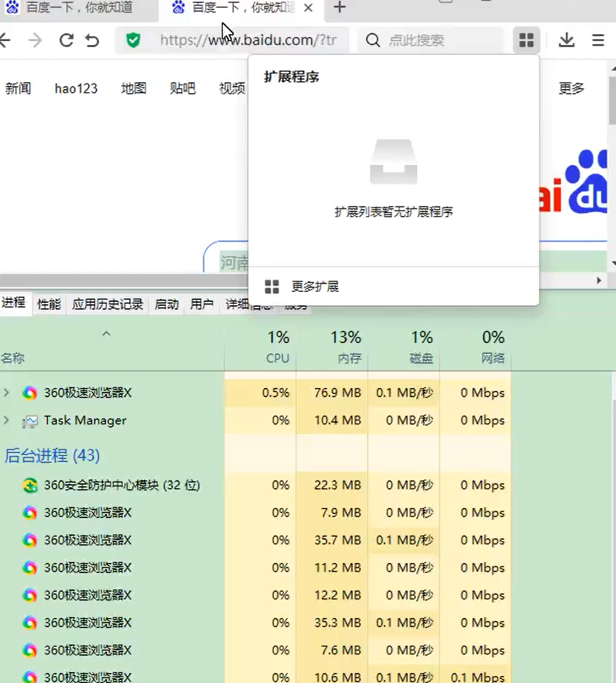Open the browser hamburger menu
Viewport: 616px width, 683px height.
click(597, 40)
